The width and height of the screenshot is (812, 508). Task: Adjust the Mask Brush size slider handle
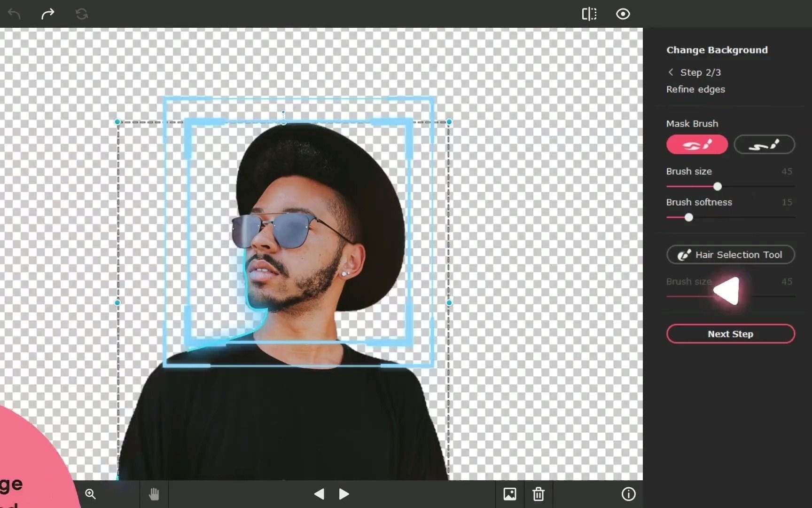pyautogui.click(x=717, y=187)
